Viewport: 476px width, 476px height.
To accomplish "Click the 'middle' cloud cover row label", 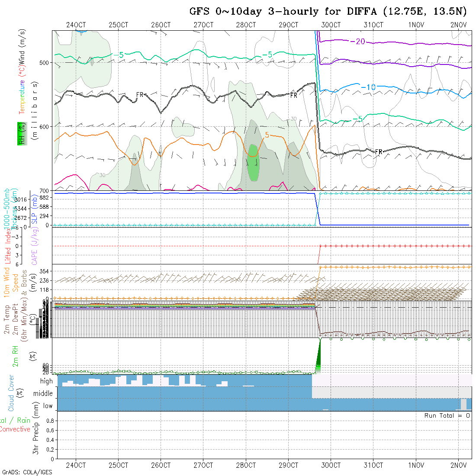I will point(43,393).
